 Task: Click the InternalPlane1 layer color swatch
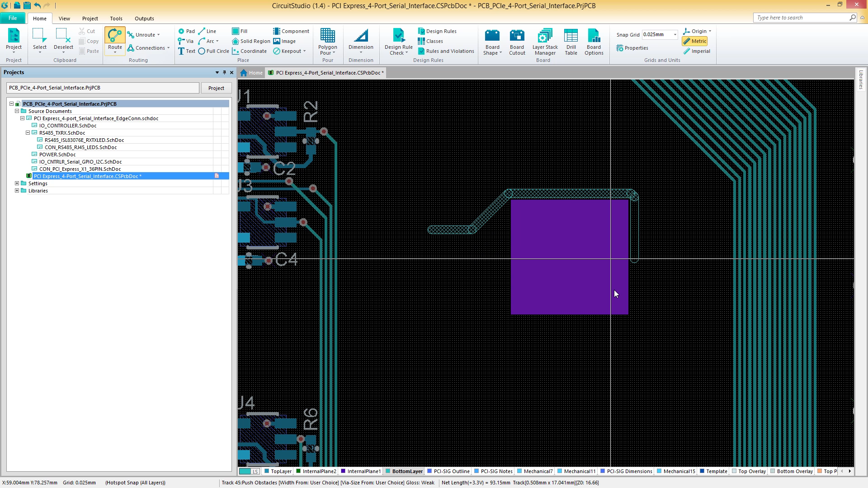point(343,471)
